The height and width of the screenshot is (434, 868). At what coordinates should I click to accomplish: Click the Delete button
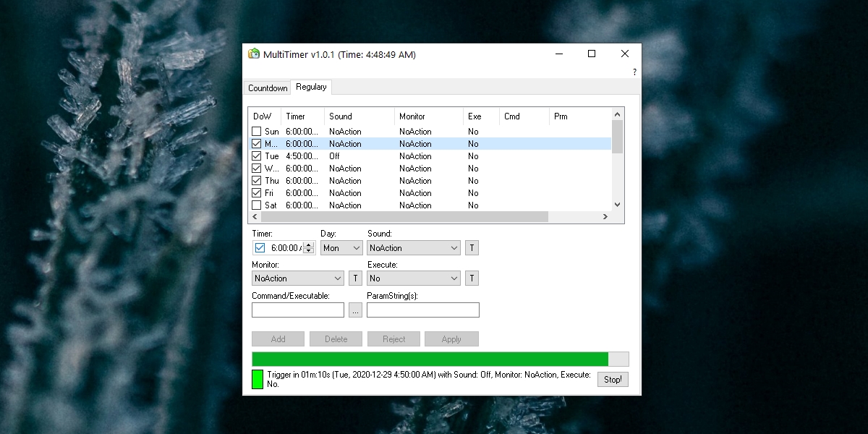[x=336, y=339]
